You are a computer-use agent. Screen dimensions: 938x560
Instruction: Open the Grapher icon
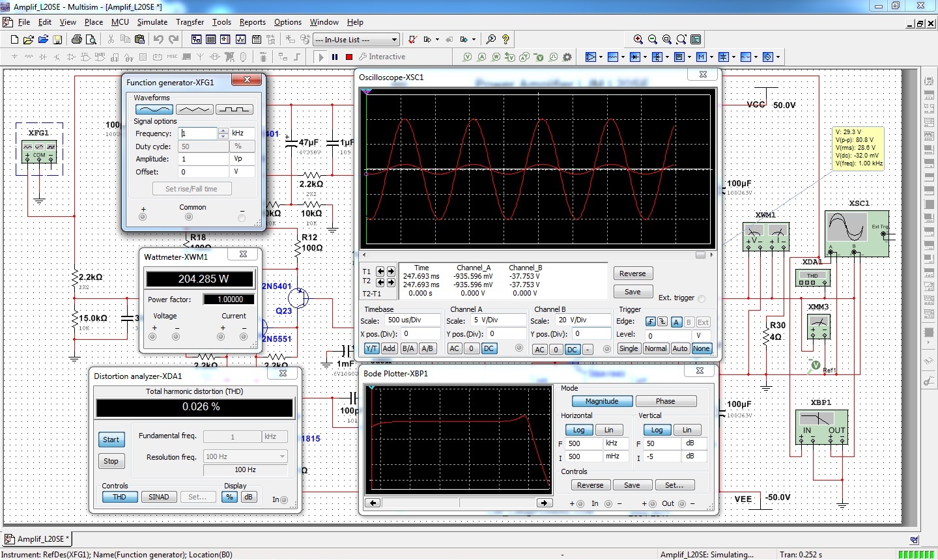[x=241, y=40]
